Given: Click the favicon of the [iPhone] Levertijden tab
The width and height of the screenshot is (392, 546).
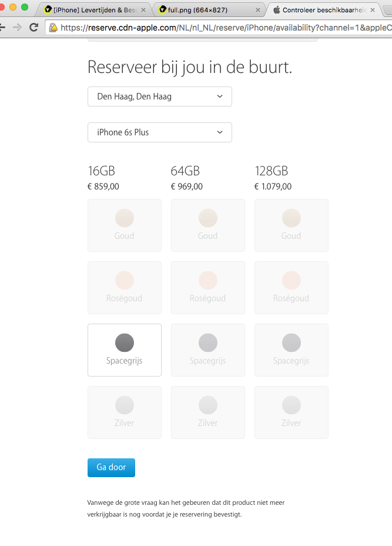Looking at the screenshot, I should [x=48, y=10].
